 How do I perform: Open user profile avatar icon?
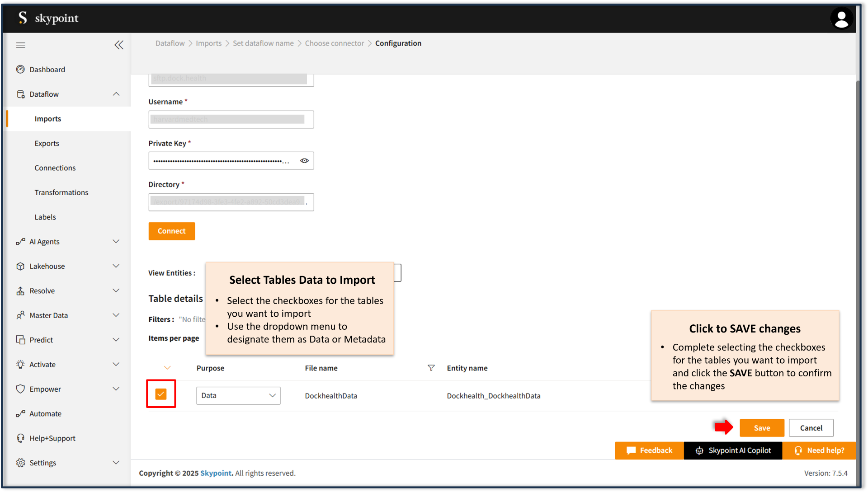click(x=841, y=19)
